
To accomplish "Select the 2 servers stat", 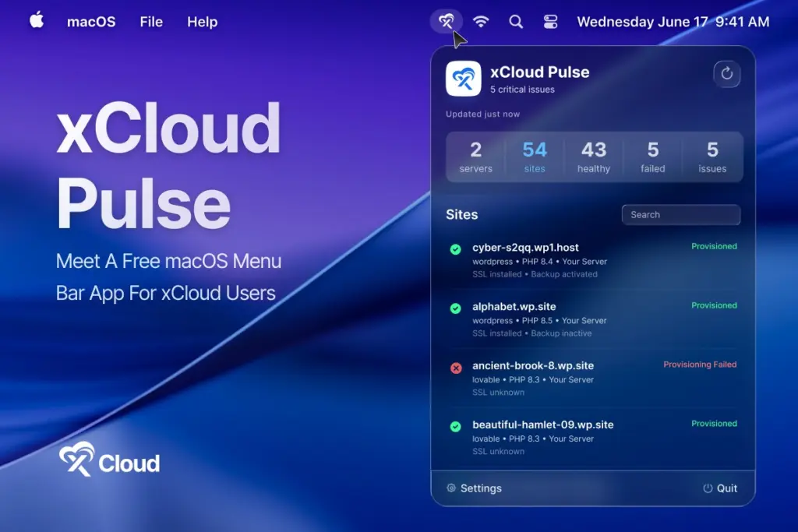I will tap(476, 157).
